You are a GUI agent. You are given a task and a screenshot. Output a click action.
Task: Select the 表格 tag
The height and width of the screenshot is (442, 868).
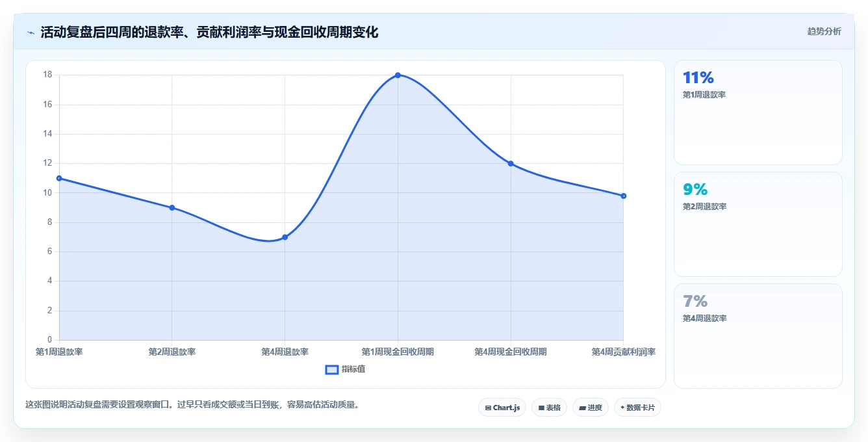pyautogui.click(x=549, y=408)
